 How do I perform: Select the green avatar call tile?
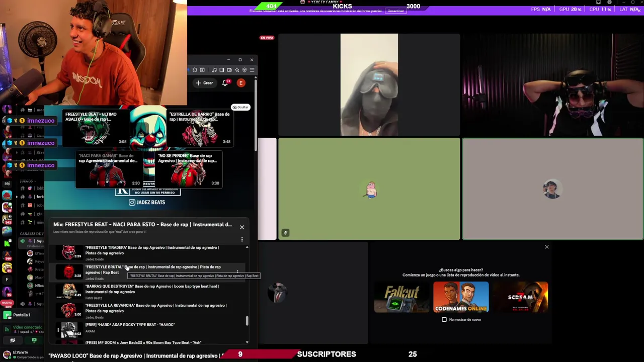tap(369, 189)
